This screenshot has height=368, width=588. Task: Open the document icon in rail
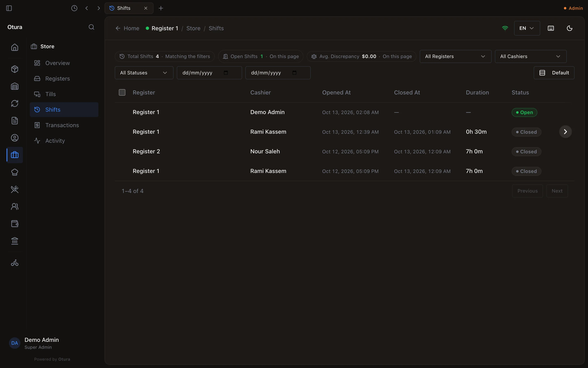[x=14, y=121]
